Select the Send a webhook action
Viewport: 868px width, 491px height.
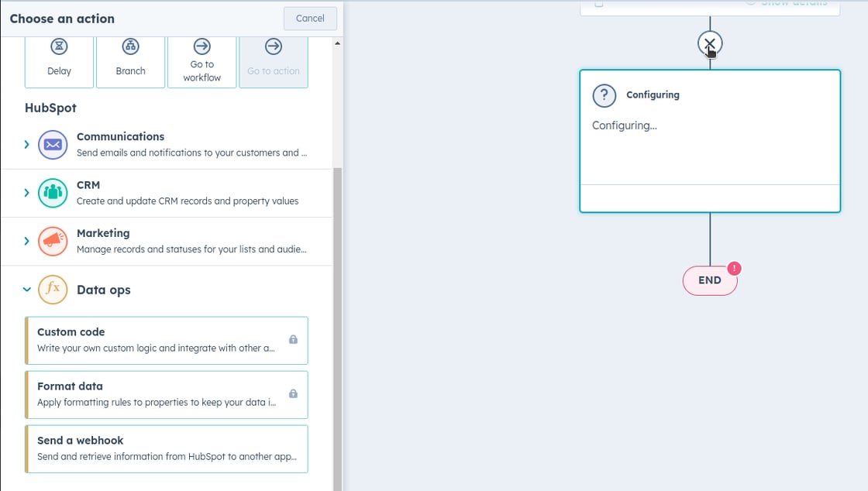(166, 448)
